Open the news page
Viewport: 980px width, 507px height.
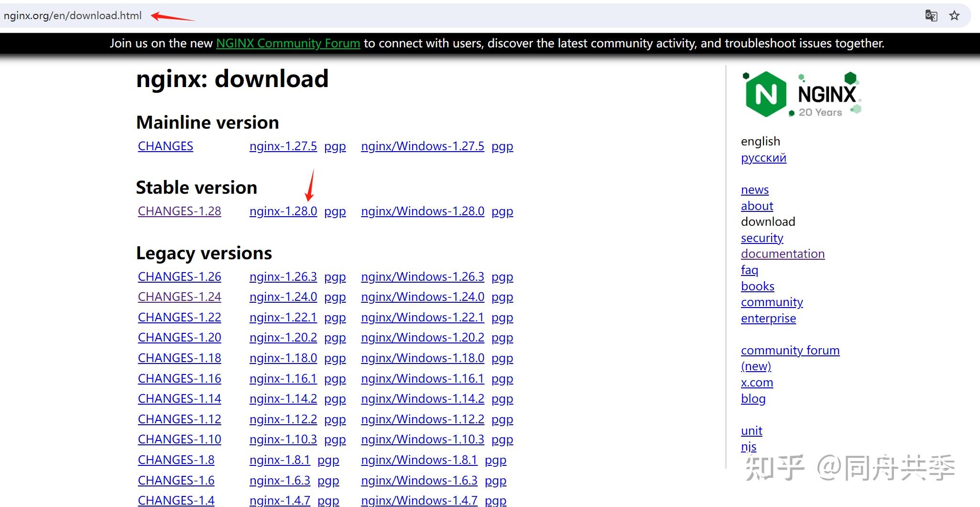[x=754, y=189]
